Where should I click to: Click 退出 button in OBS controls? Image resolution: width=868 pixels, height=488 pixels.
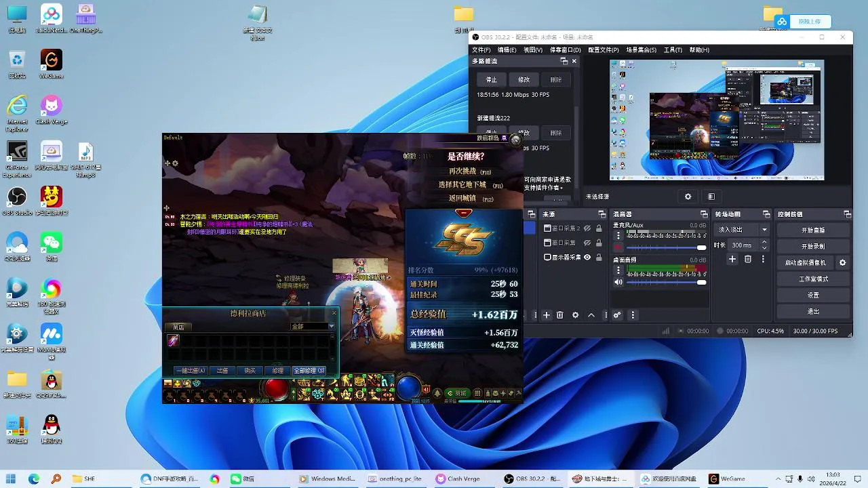(813, 312)
